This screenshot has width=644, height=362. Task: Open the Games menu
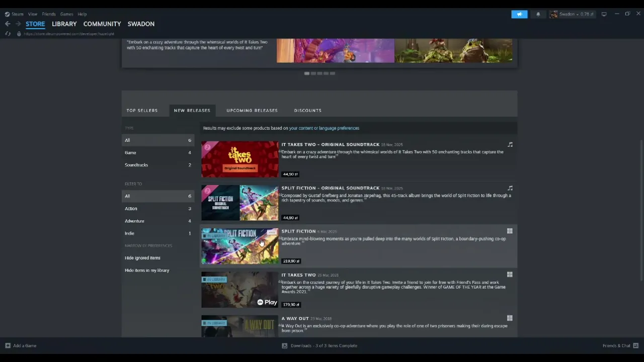coord(66,14)
